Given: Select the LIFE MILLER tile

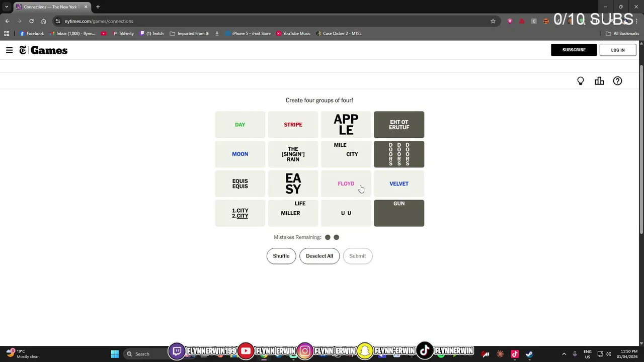Looking at the screenshot, I should (x=293, y=213).
